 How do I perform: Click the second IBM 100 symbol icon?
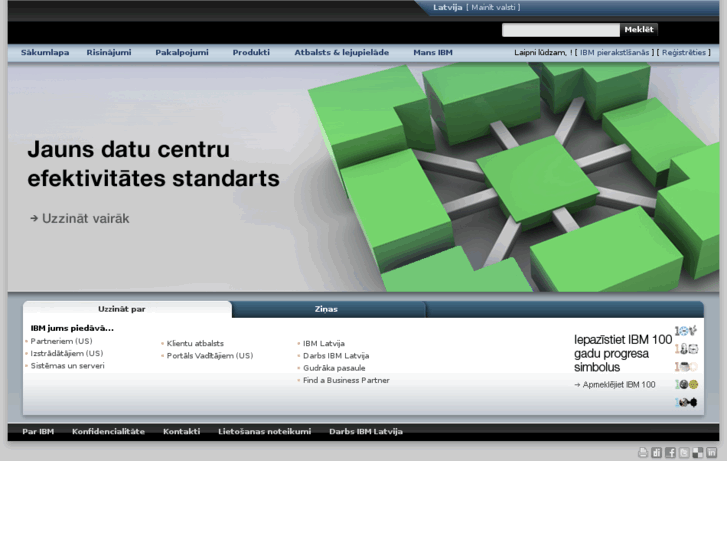pyautogui.click(x=686, y=349)
